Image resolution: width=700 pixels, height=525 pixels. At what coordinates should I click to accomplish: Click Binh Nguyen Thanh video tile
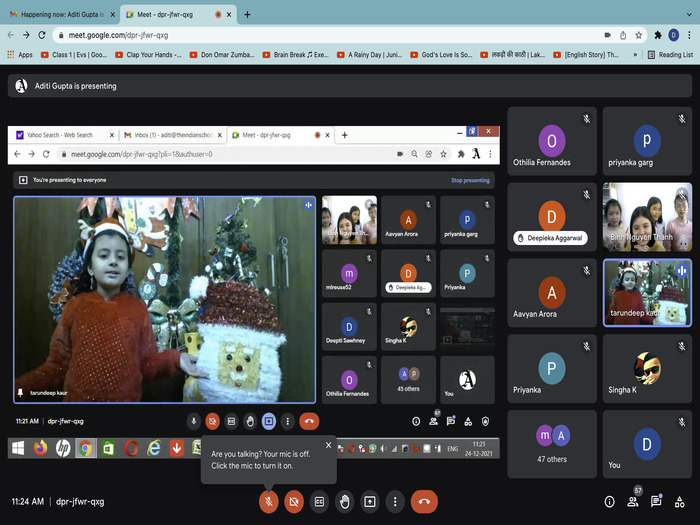point(647,217)
